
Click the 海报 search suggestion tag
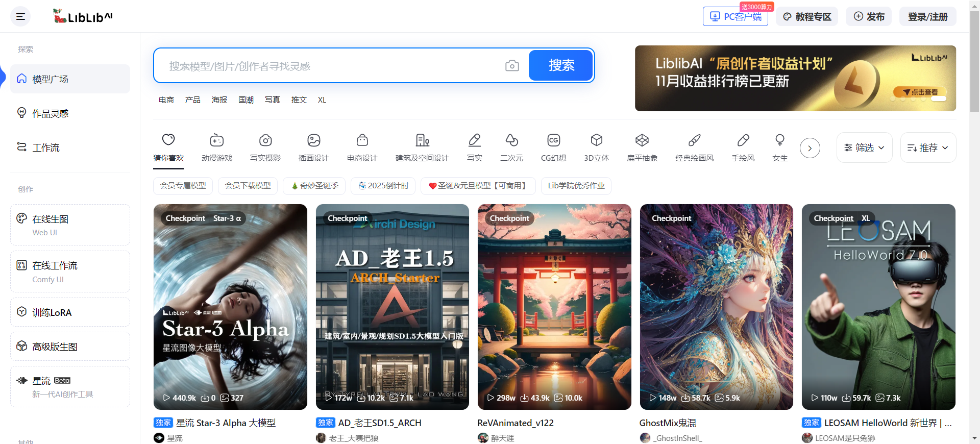219,100
